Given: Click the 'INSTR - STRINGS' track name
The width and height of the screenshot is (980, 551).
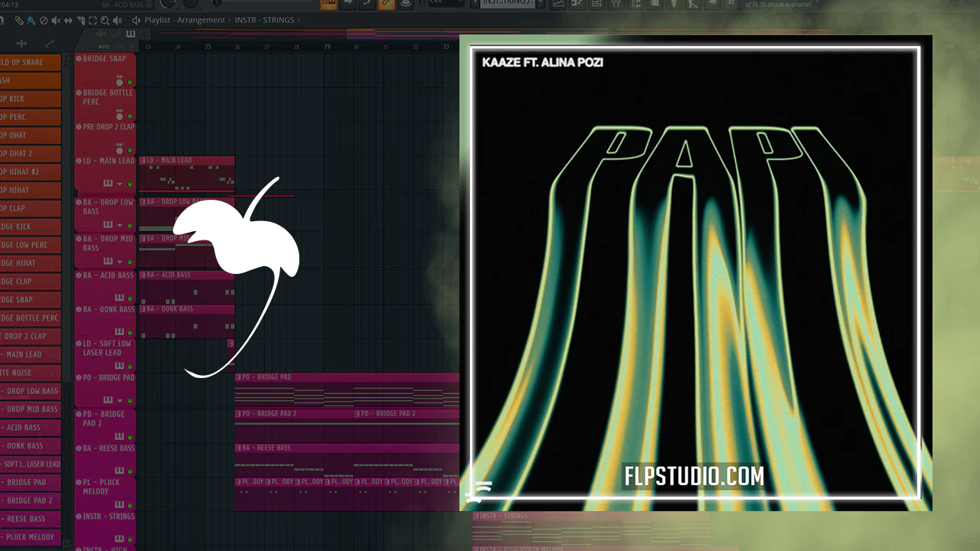Looking at the screenshot, I should point(109,517).
